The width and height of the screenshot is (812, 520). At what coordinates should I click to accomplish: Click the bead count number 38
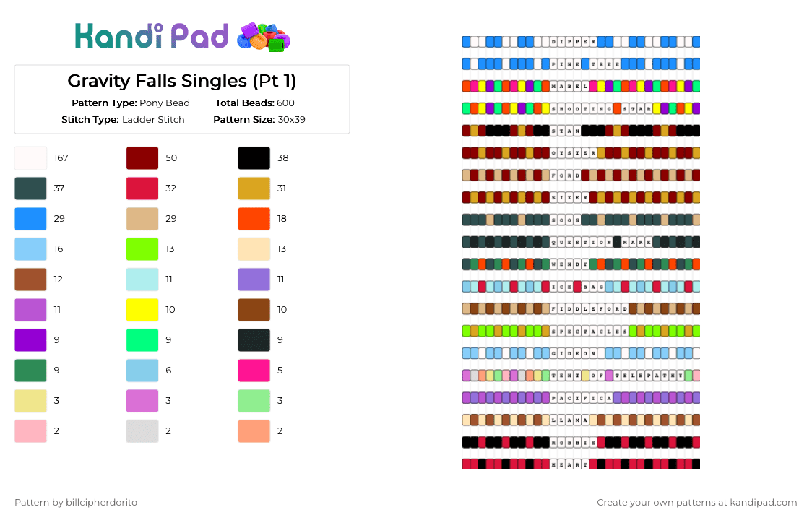(x=282, y=158)
